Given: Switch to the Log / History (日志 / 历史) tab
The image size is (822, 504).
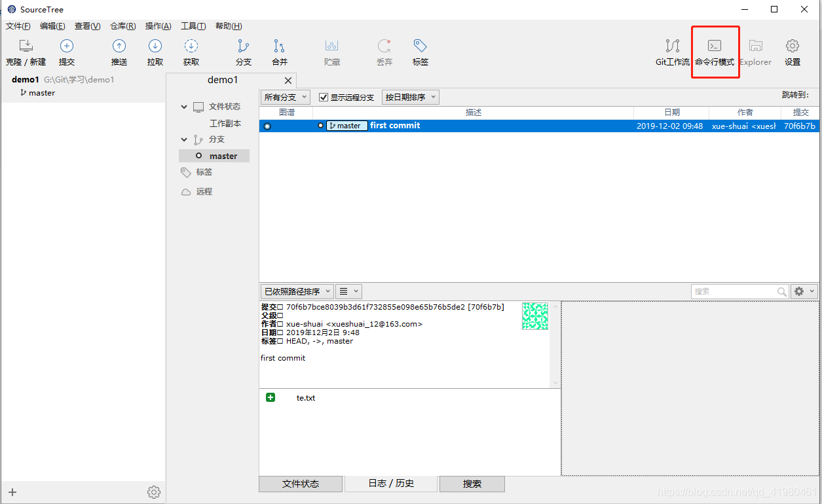Looking at the screenshot, I should [391, 483].
